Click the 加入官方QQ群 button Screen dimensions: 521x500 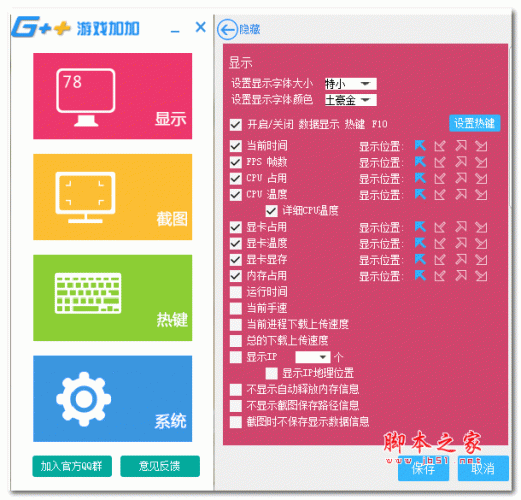coord(72,466)
